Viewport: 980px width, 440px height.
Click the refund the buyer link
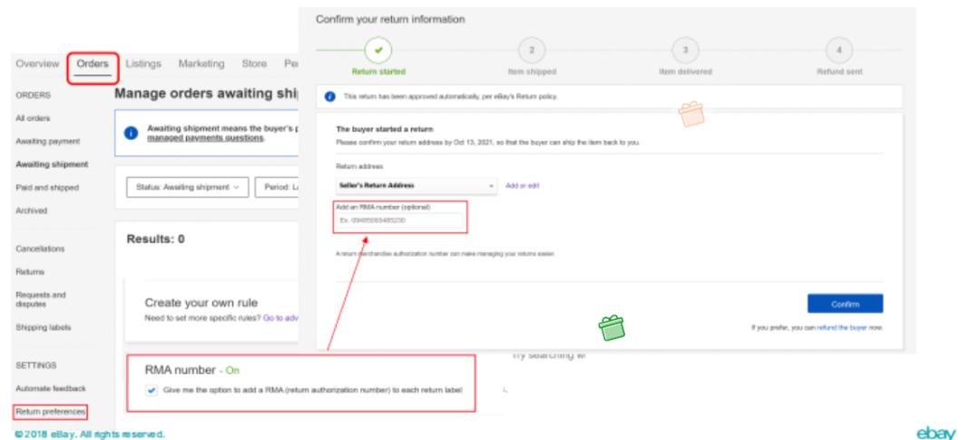841,326
